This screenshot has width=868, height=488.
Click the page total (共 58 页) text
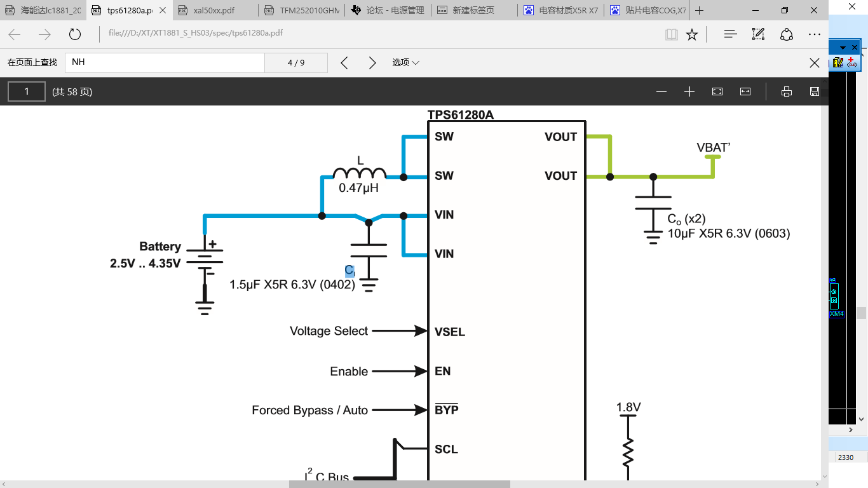(72, 91)
